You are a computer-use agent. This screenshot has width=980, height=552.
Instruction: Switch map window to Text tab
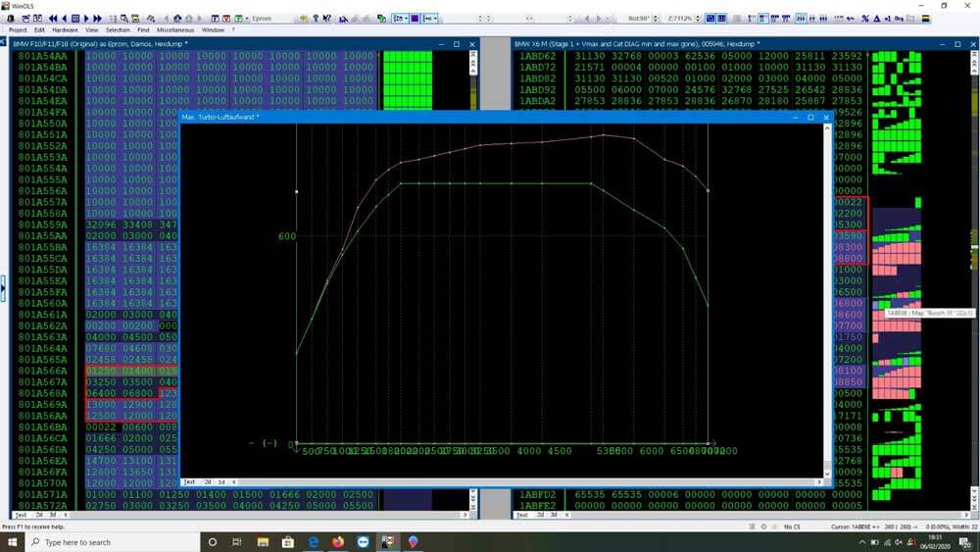click(x=189, y=482)
